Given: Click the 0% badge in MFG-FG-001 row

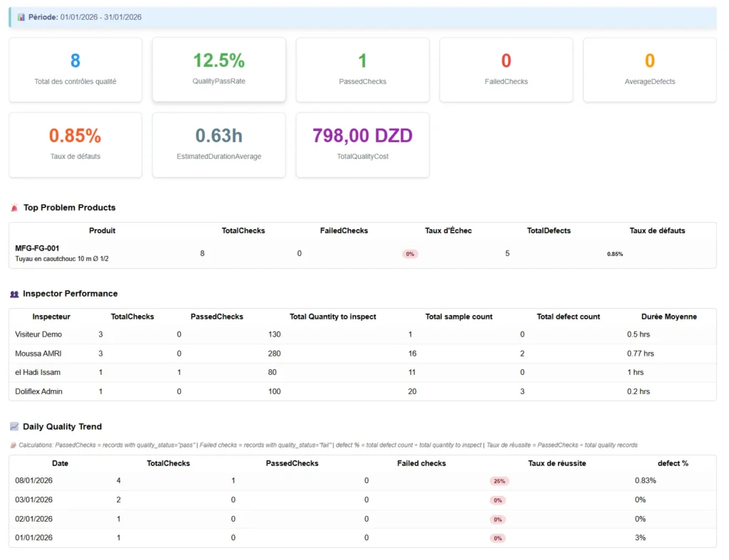Looking at the screenshot, I should [410, 254].
